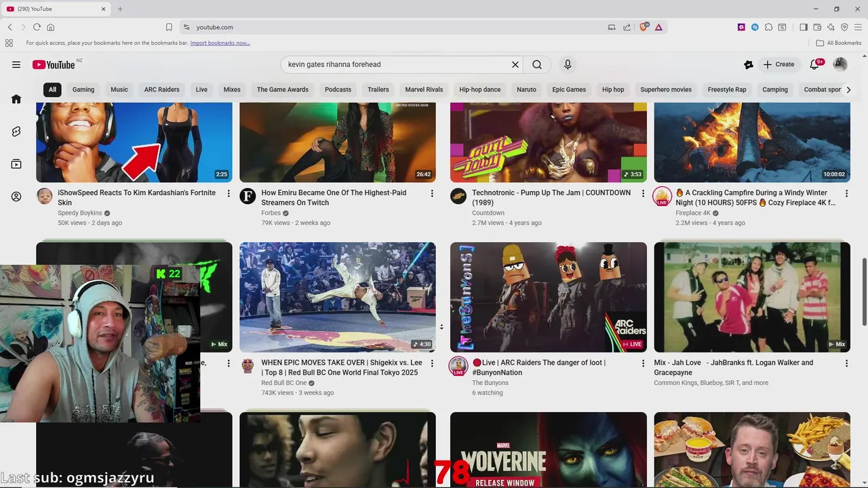Click the campfire video thumbnail
The width and height of the screenshot is (868, 488).
click(752, 142)
